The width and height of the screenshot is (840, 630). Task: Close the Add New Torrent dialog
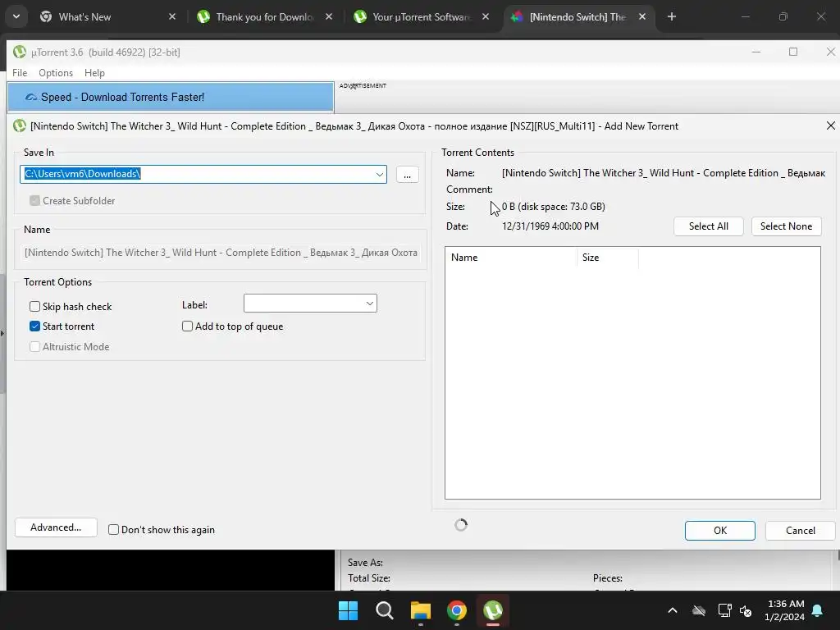830,126
